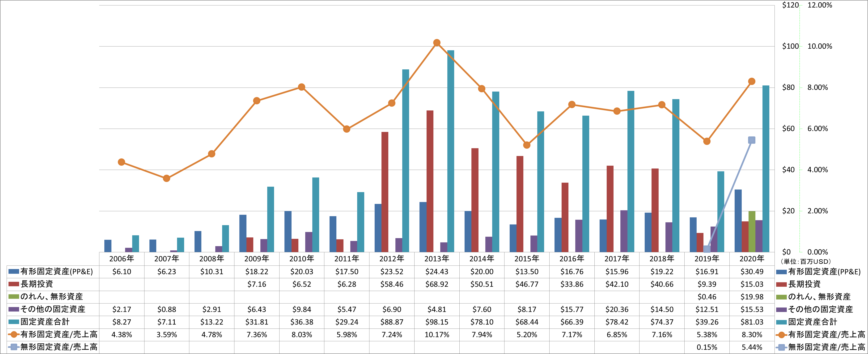Click the 無形固定資産/売上高 value 5.44%

(x=752, y=347)
